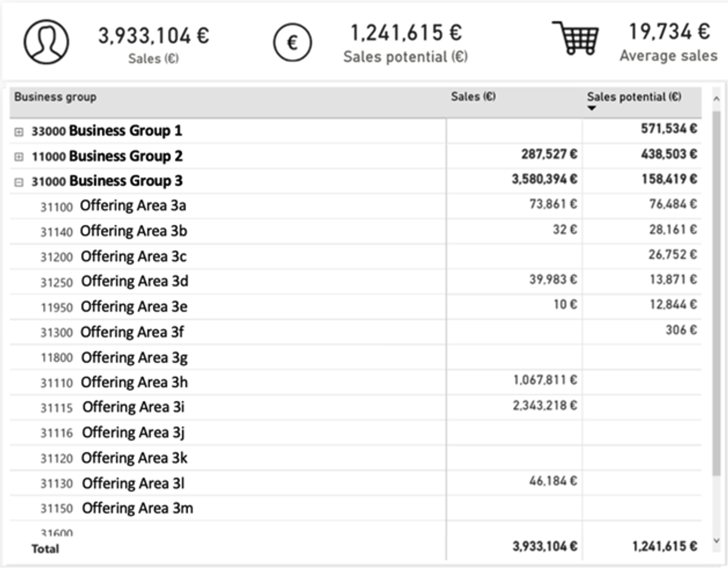Collapse Business Group 3 row
The width and height of the screenshot is (728, 570).
pos(19,182)
